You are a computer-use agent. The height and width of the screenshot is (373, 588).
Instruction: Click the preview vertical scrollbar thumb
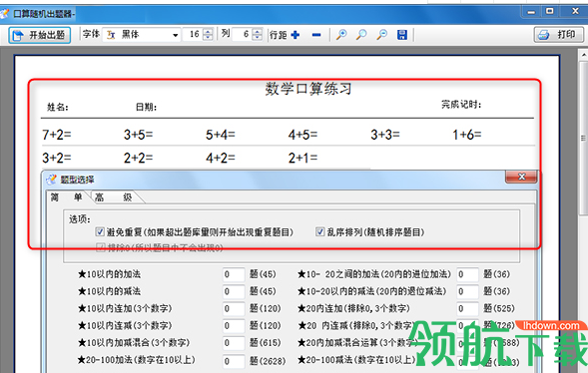pyautogui.click(x=583, y=139)
